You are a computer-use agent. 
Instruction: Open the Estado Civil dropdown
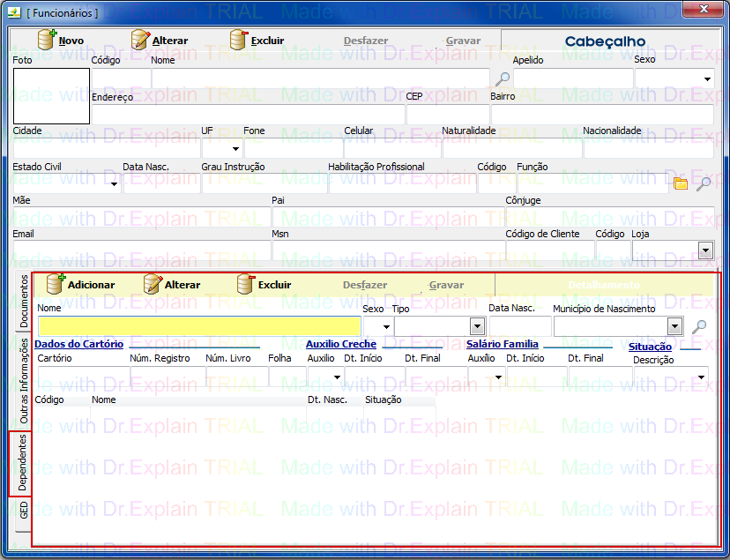115,184
